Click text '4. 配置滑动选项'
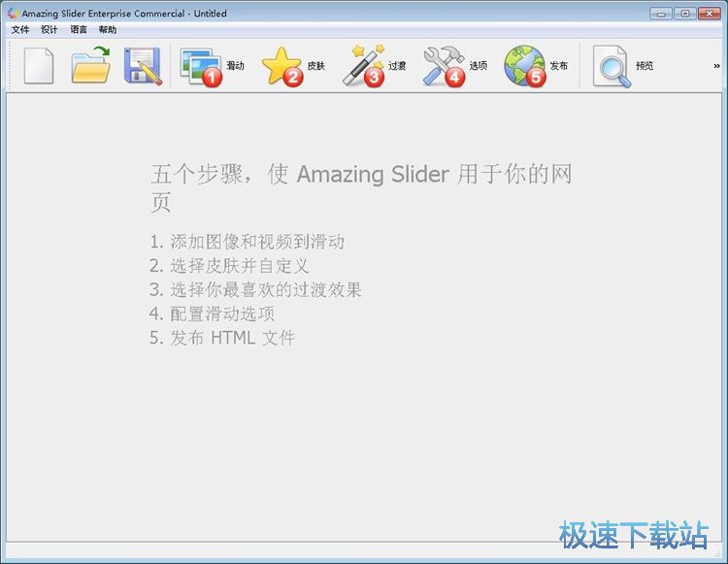Screen dimensions: 728x564 coord(212,315)
